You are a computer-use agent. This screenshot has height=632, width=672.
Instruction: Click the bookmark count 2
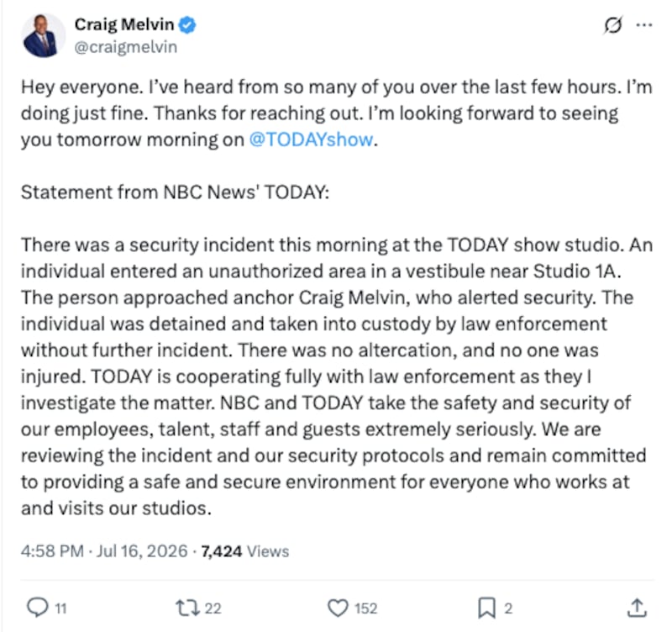click(508, 608)
